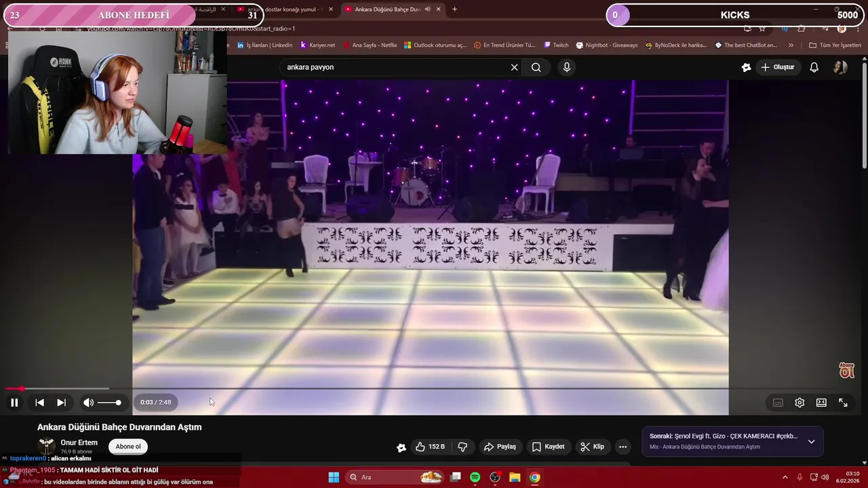Dislike the video
This screenshot has width=868, height=488.
pyautogui.click(x=463, y=447)
